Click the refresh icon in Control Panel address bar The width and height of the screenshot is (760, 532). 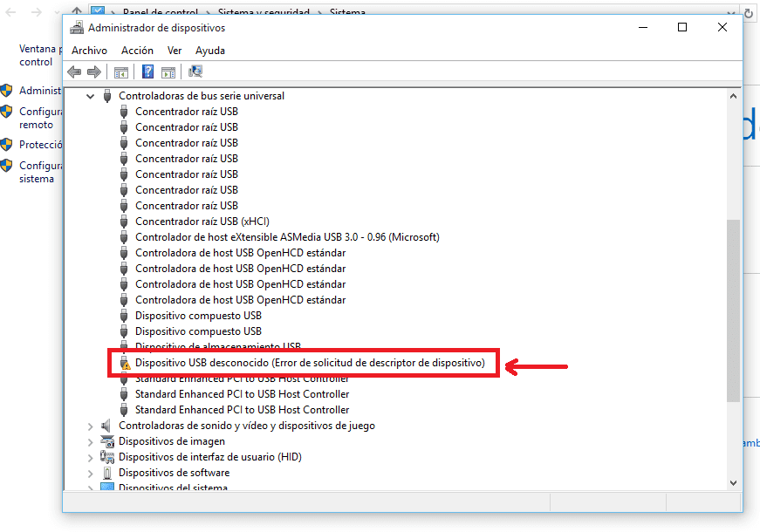pos(749,14)
